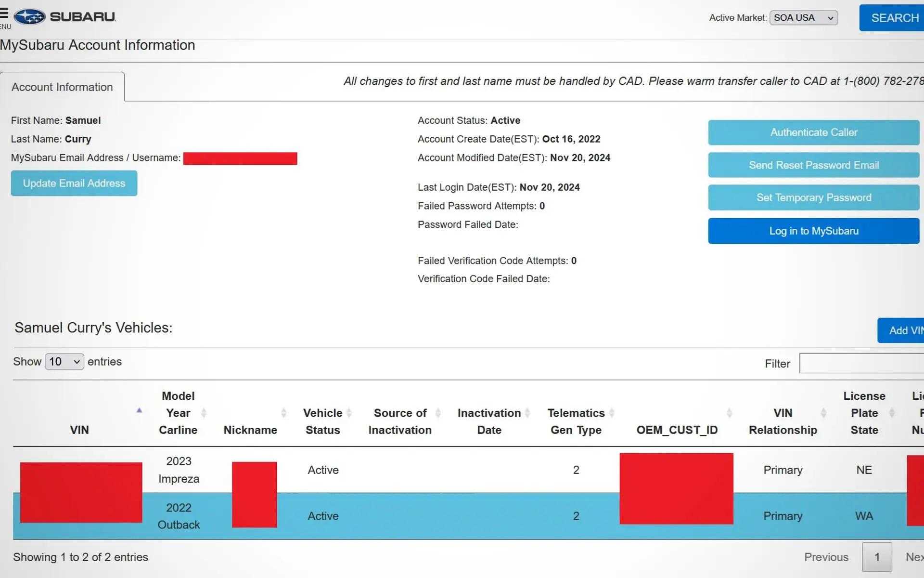Open the Active Market dropdown

pos(803,18)
